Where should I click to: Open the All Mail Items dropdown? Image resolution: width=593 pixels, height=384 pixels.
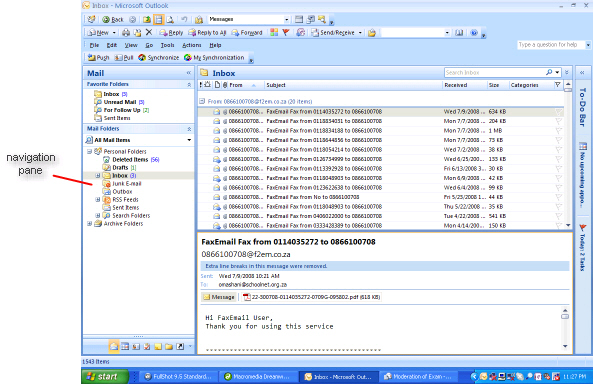click(189, 140)
